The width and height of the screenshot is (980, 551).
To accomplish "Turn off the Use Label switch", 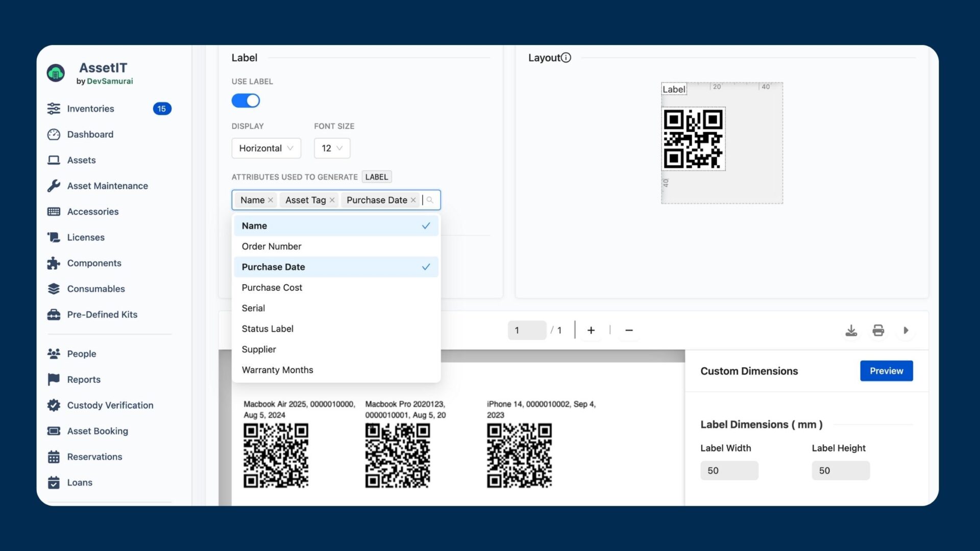I will [246, 101].
